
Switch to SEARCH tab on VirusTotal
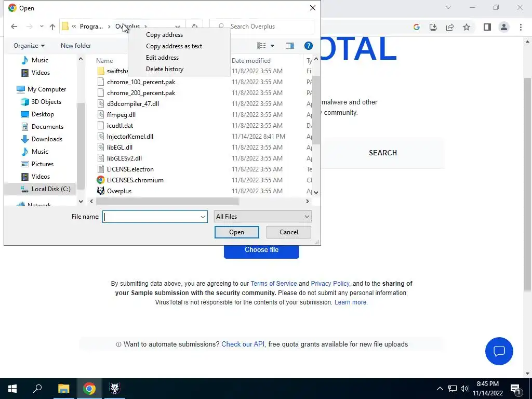[x=383, y=153]
